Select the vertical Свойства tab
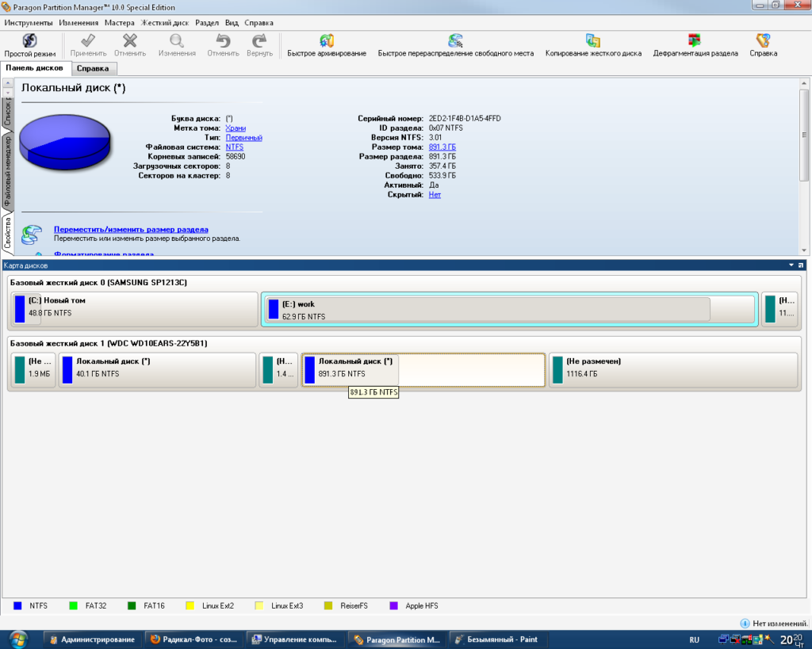This screenshot has height=649, width=812. pos(7,232)
